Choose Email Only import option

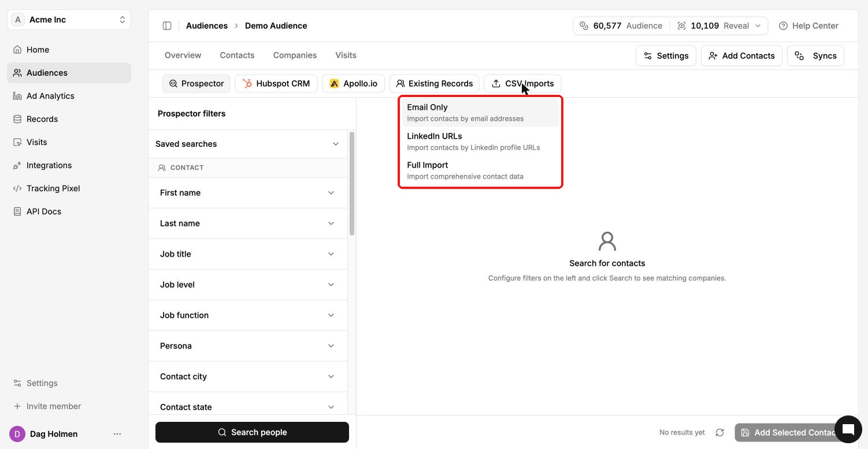click(480, 112)
